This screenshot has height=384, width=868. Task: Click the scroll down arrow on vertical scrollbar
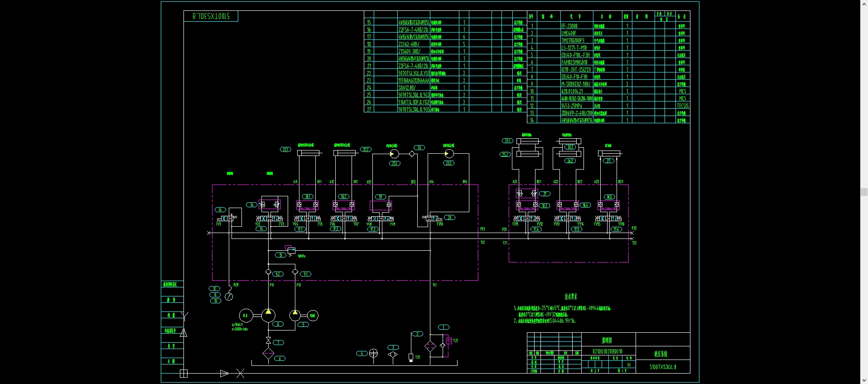point(864,380)
